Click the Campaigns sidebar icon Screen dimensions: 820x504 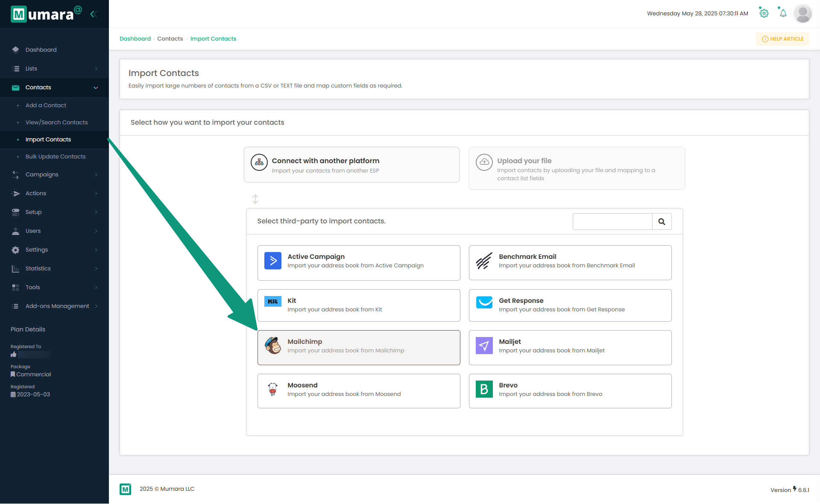(x=16, y=175)
